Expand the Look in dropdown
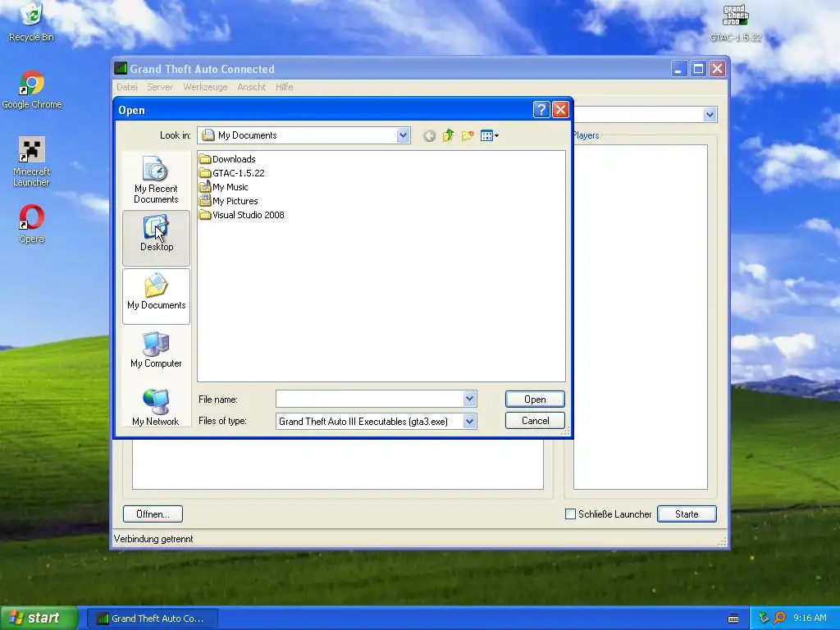 (404, 135)
